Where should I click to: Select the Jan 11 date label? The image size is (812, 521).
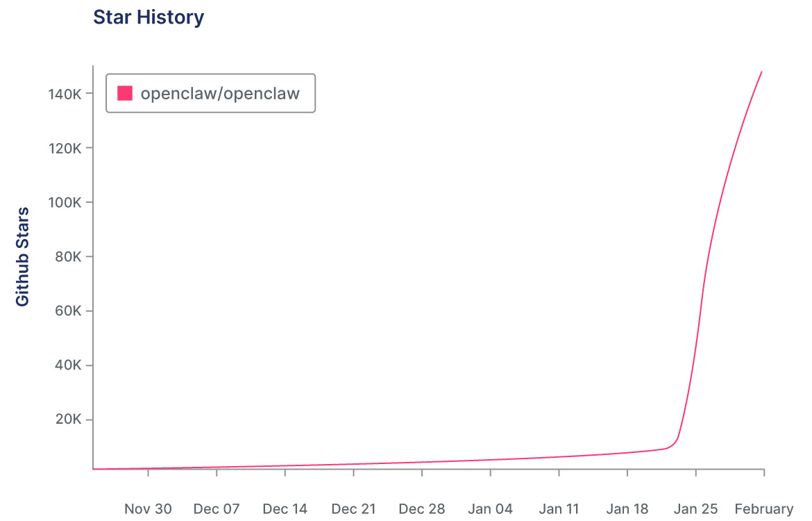tap(559, 508)
